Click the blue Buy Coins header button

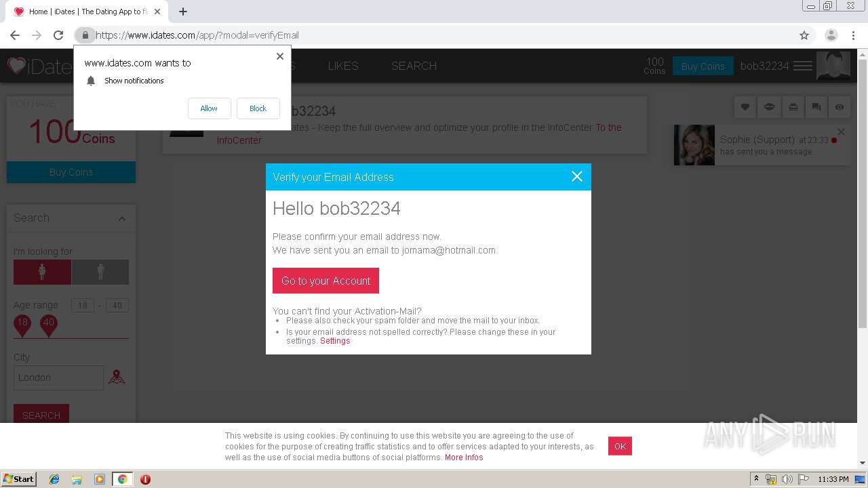point(703,66)
